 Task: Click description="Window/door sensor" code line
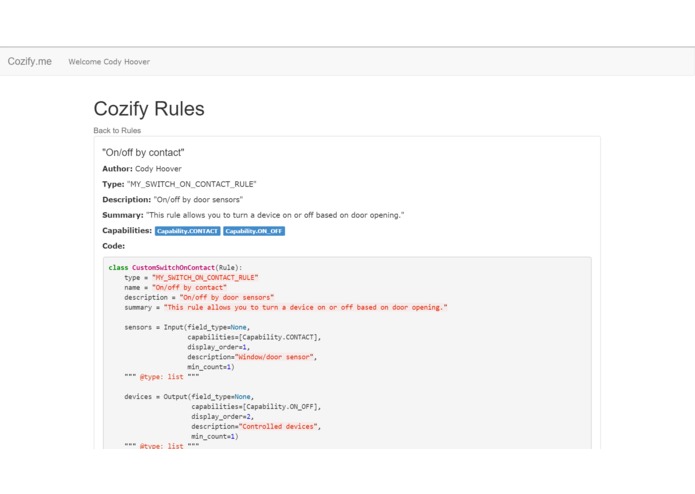[252, 357]
